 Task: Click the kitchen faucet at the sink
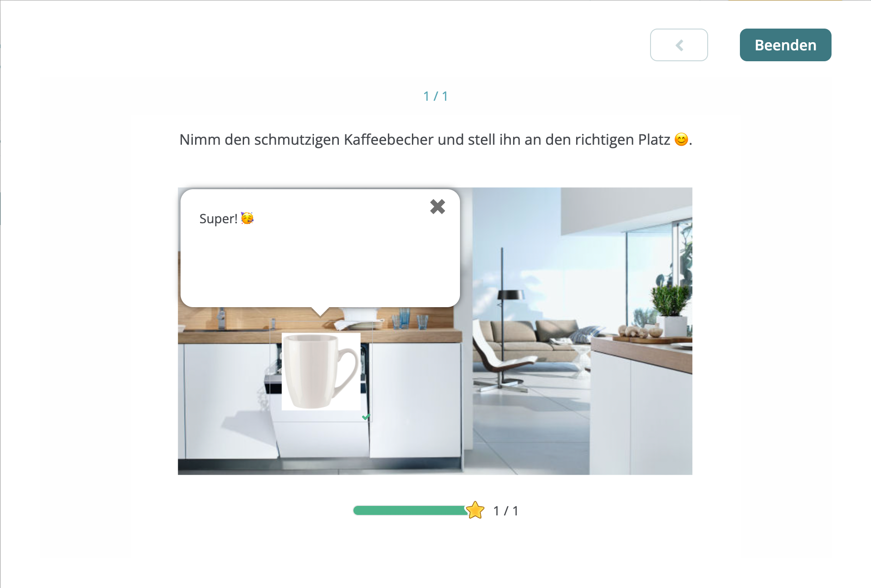pos(221,318)
